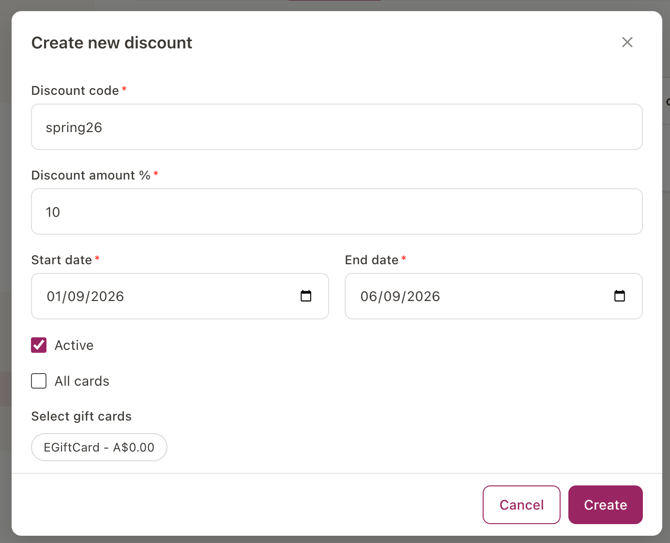Select the '01' segment in Start date
This screenshot has height=543, width=670.
click(x=54, y=296)
